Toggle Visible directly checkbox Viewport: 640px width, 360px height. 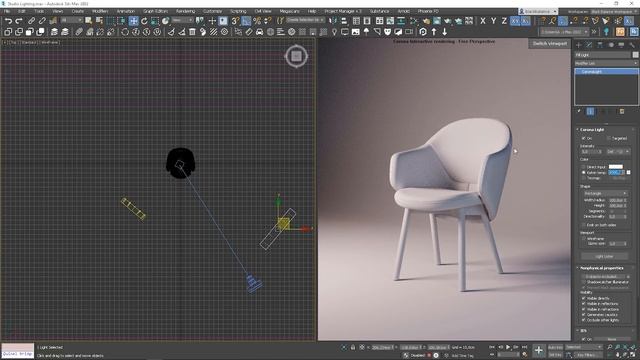click(583, 298)
